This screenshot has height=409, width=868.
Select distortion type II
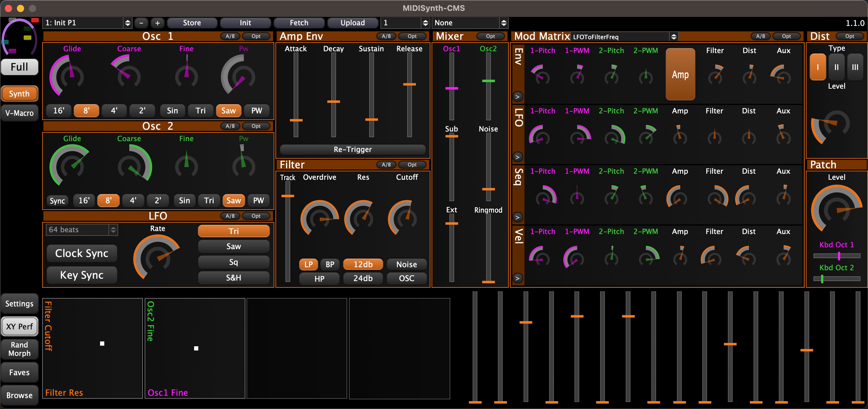coord(836,67)
